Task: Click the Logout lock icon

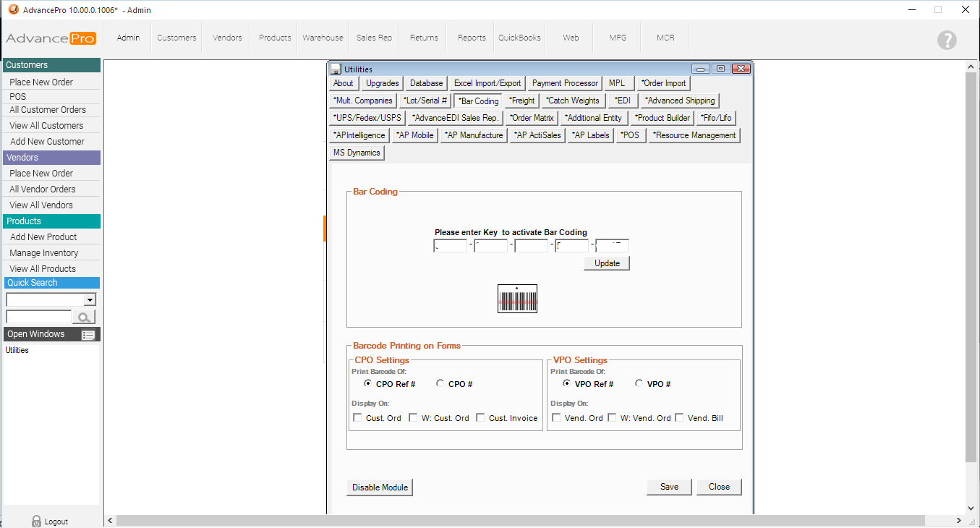Action: 36,521
